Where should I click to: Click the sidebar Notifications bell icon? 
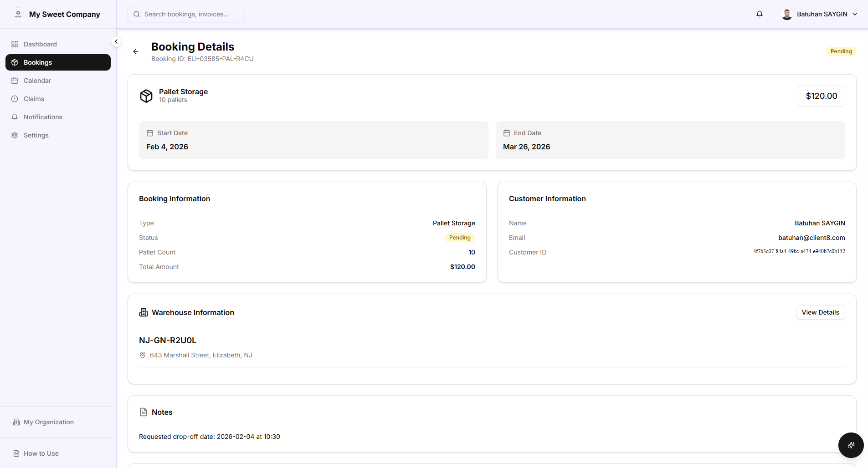[x=15, y=117]
